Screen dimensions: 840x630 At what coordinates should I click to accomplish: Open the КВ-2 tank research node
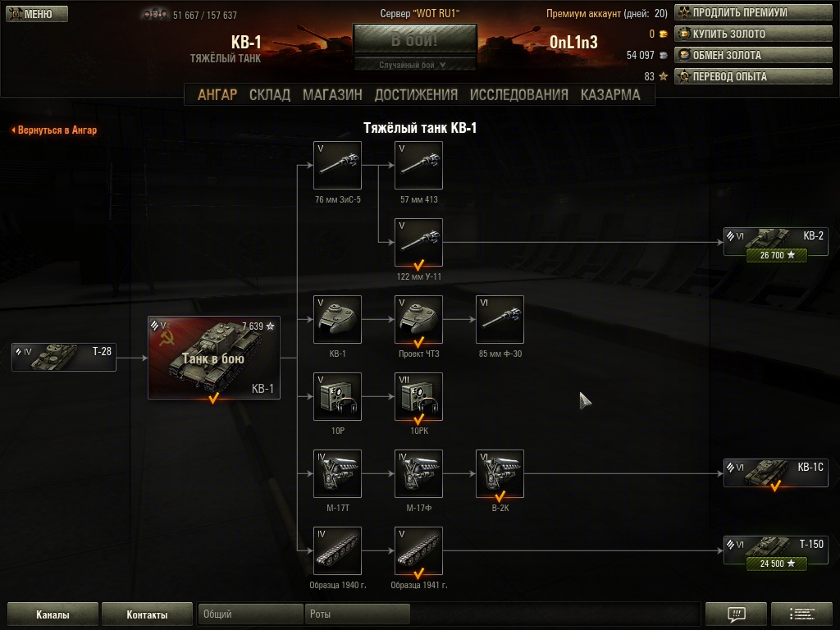pos(776,244)
